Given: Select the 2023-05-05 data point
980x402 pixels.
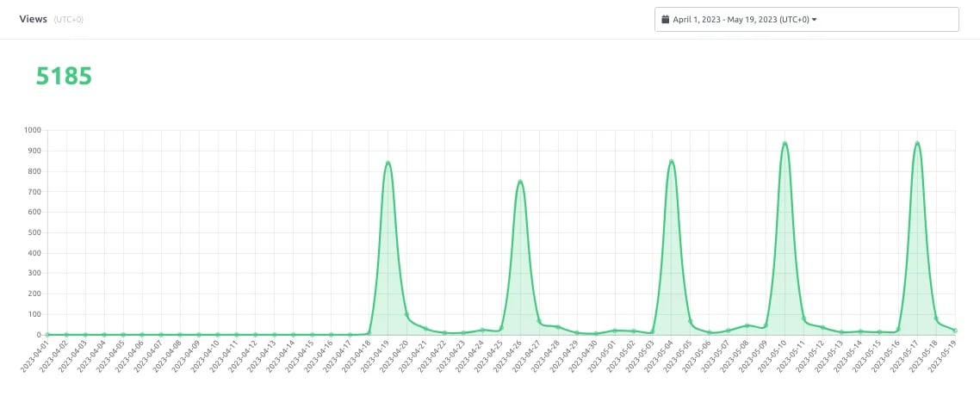Looking at the screenshot, I should 690,321.
